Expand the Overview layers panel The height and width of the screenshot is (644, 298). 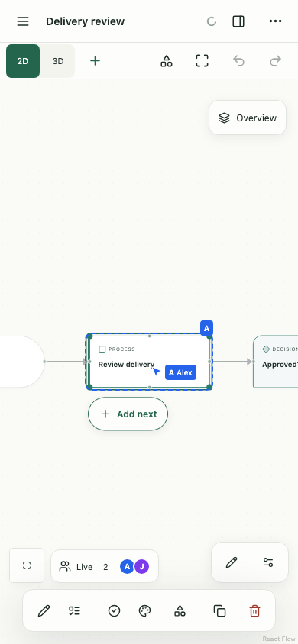[x=248, y=118]
